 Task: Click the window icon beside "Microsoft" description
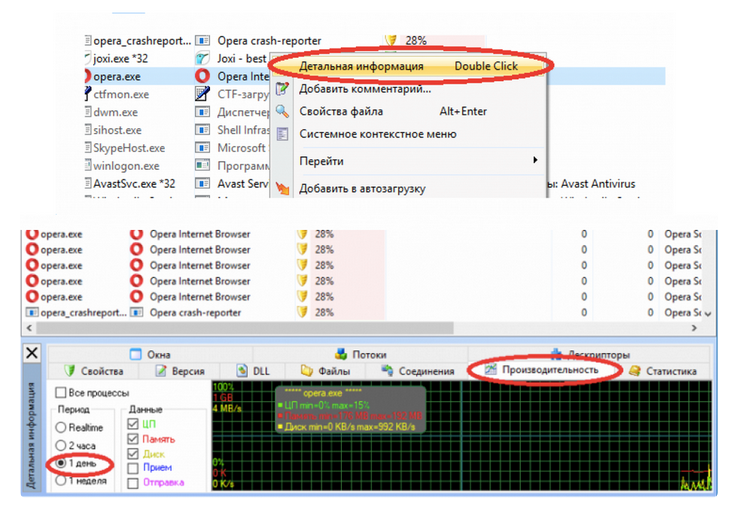[x=202, y=148]
